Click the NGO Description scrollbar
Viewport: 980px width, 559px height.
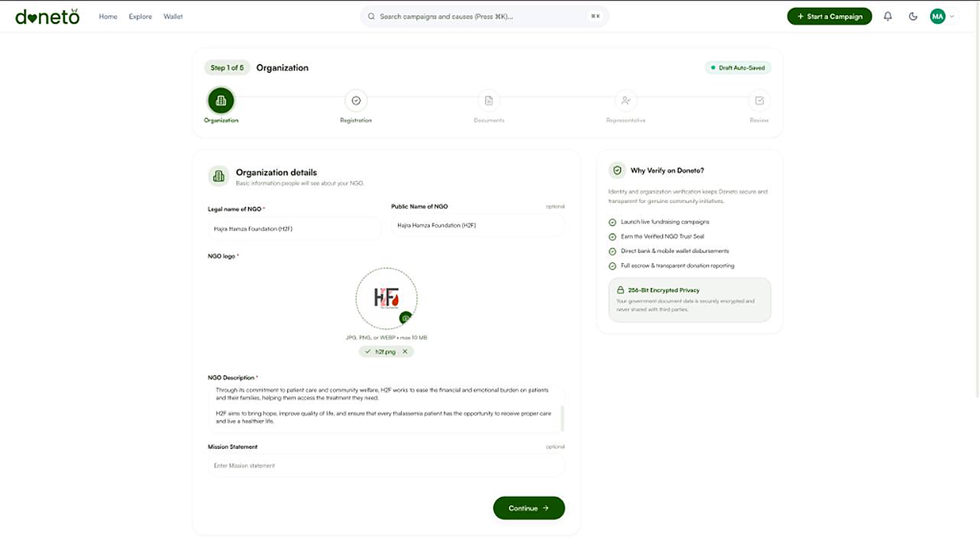(562, 418)
